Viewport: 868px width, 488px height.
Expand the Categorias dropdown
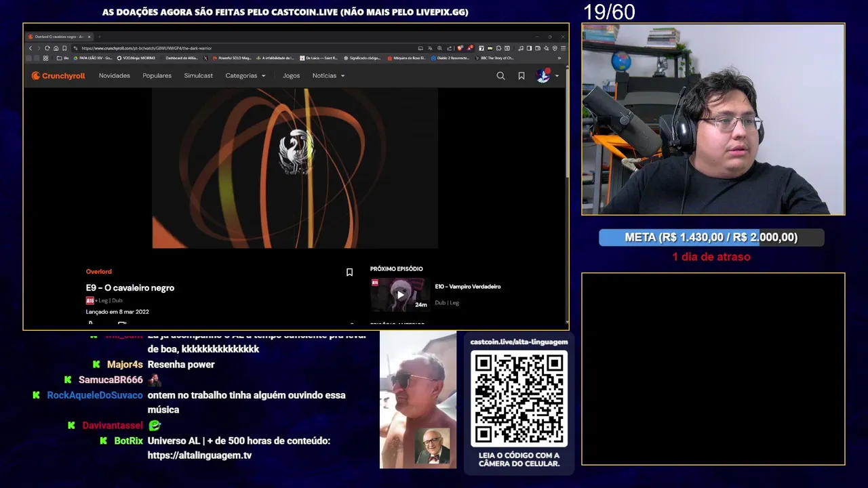click(245, 76)
